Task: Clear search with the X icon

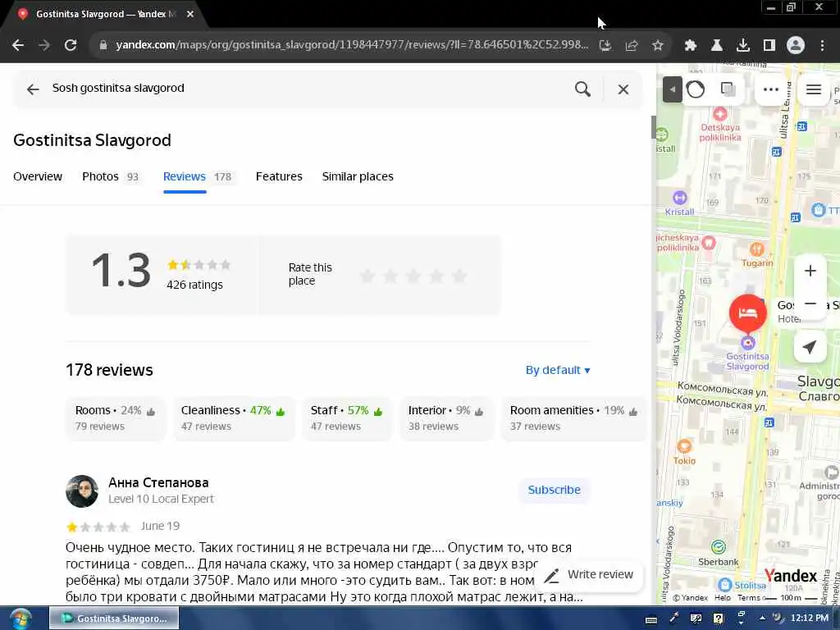Action: 623,89
